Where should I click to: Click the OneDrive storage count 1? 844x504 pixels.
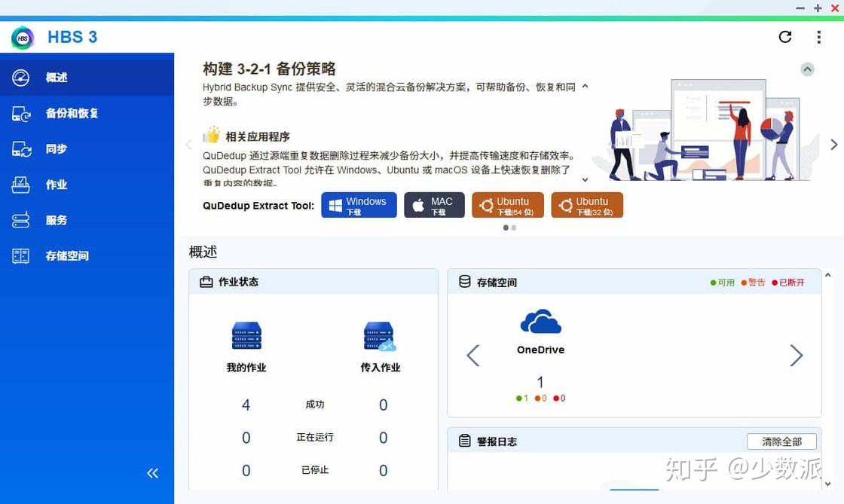[540, 383]
